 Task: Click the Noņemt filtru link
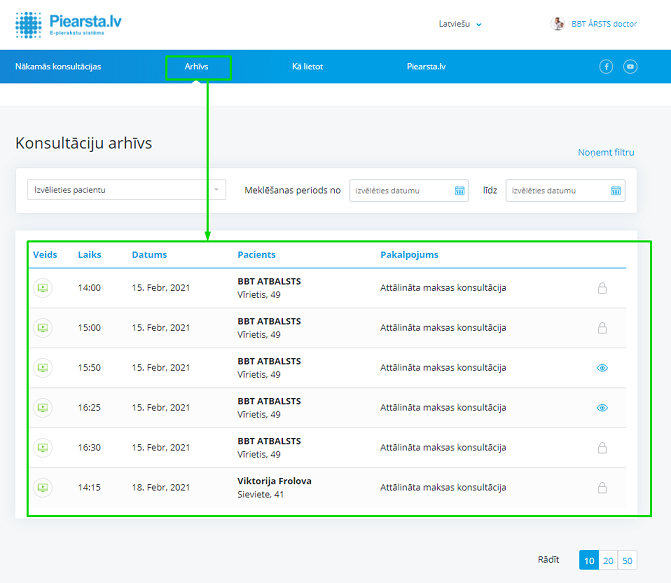click(x=606, y=153)
